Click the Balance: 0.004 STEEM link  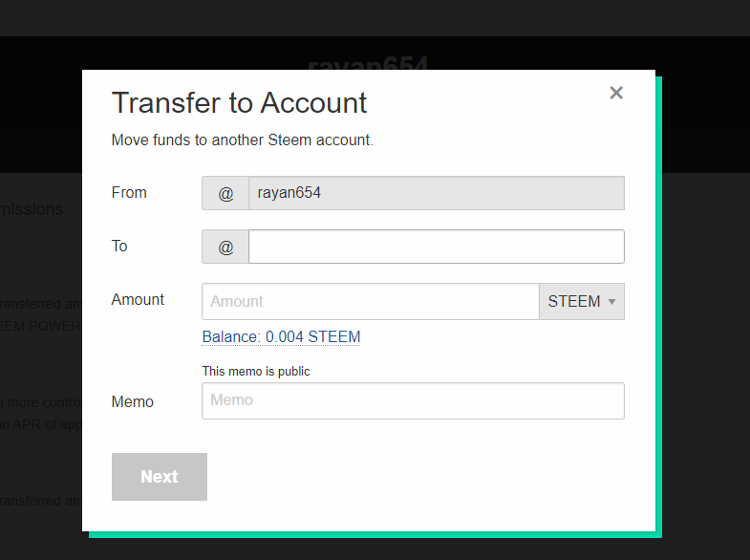pyautogui.click(x=281, y=336)
